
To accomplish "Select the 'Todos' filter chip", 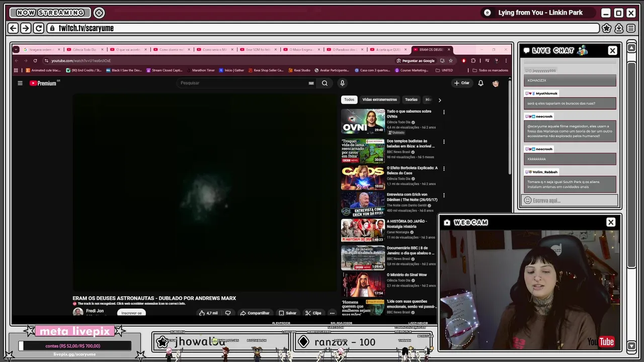I will point(349,100).
